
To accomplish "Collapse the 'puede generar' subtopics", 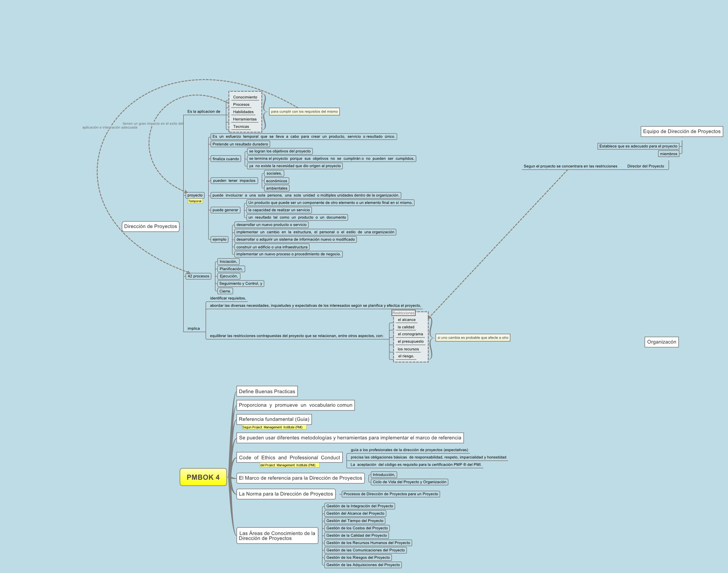I will coord(242,210).
